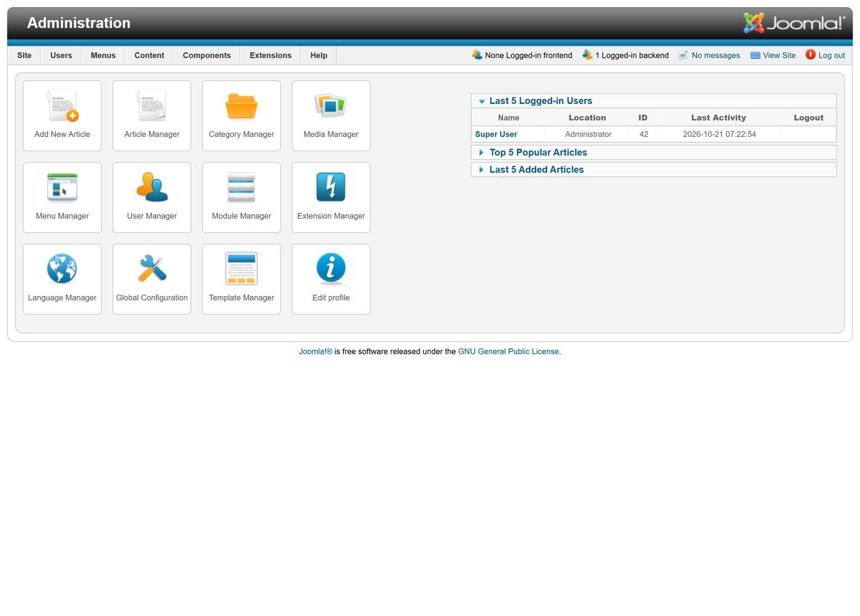Click the Location column header

coord(587,117)
